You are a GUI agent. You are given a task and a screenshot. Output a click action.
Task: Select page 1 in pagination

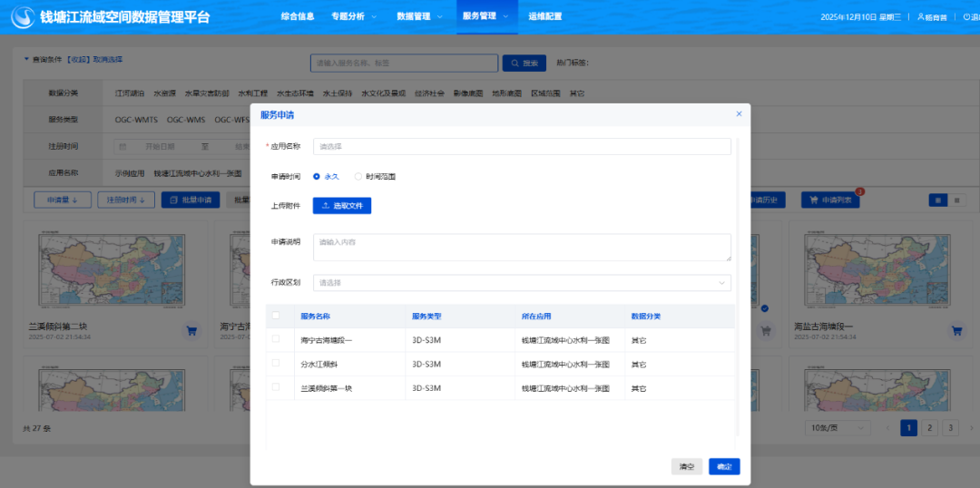click(x=908, y=428)
